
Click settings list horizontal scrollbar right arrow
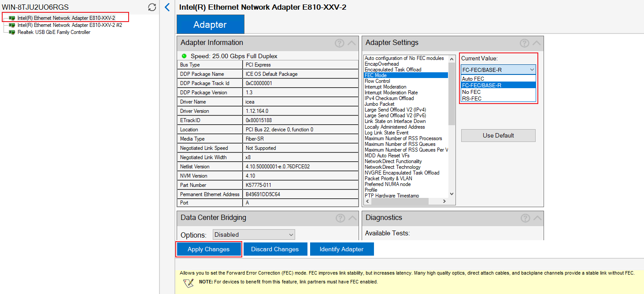tap(444, 201)
